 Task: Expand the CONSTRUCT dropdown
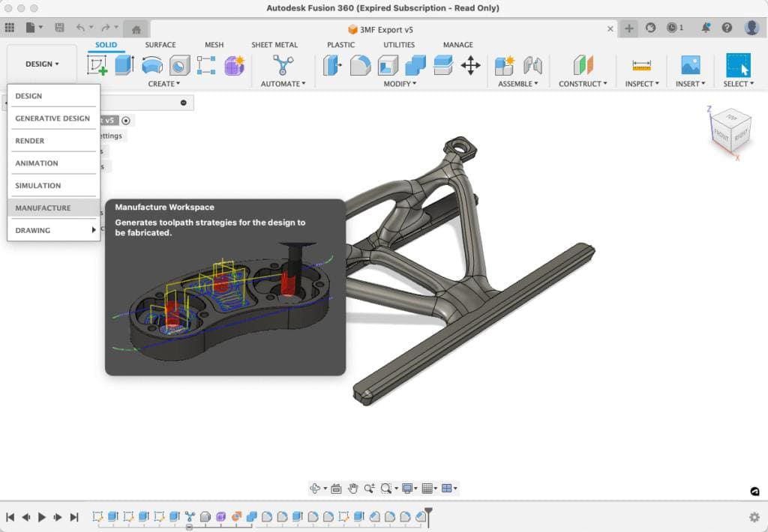[583, 84]
